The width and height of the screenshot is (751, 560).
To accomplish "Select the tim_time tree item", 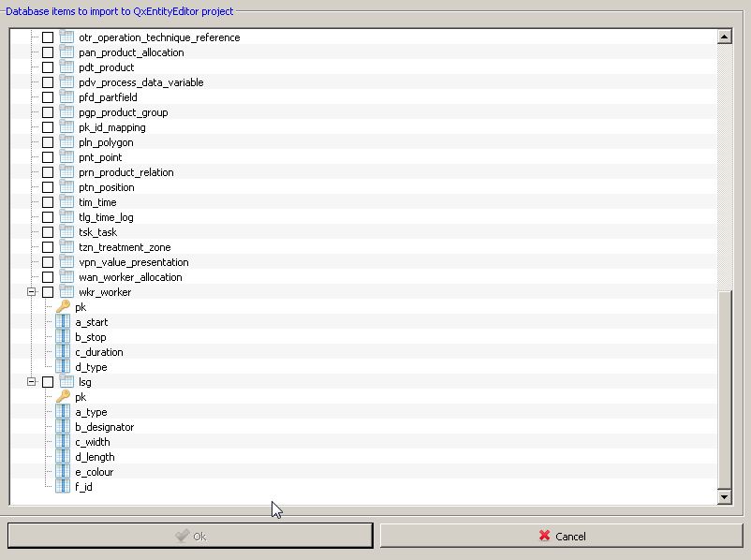I will tap(96, 202).
